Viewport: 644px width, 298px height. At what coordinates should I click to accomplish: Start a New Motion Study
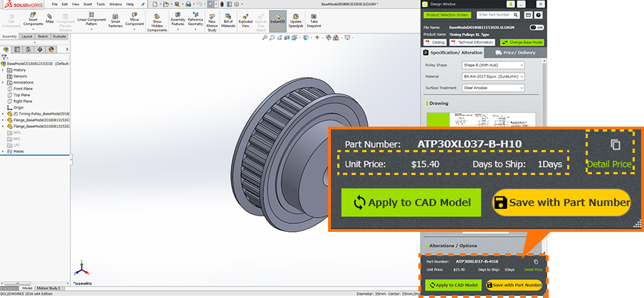pos(212,22)
